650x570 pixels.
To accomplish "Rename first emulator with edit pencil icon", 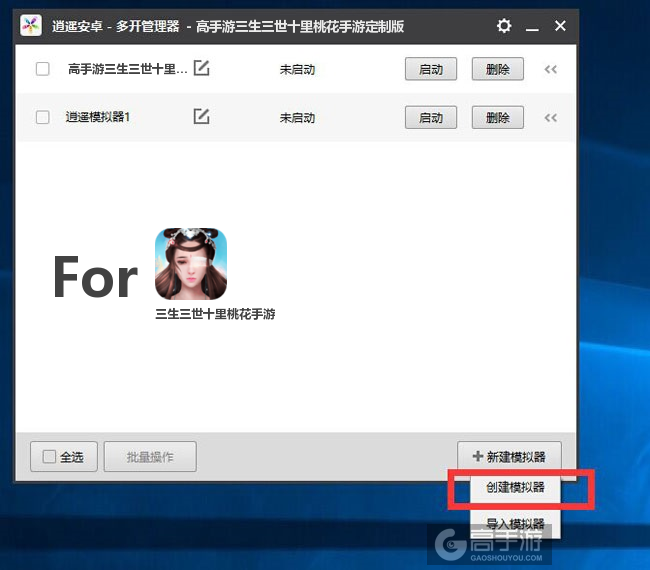I will point(201,69).
